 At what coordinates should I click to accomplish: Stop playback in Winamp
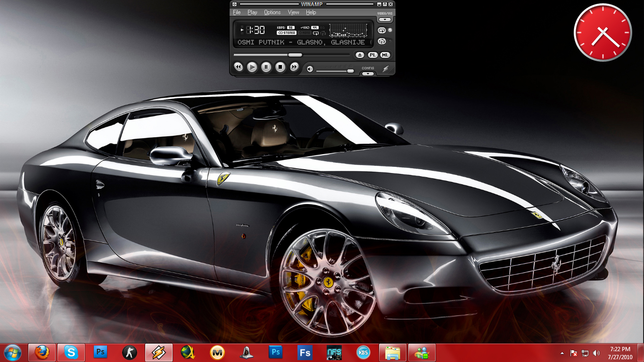(280, 67)
